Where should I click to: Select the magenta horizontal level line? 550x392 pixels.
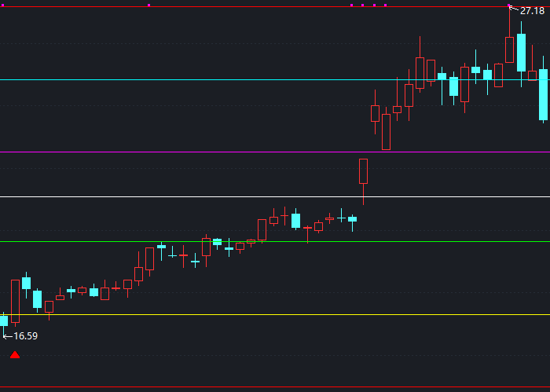click(275, 152)
